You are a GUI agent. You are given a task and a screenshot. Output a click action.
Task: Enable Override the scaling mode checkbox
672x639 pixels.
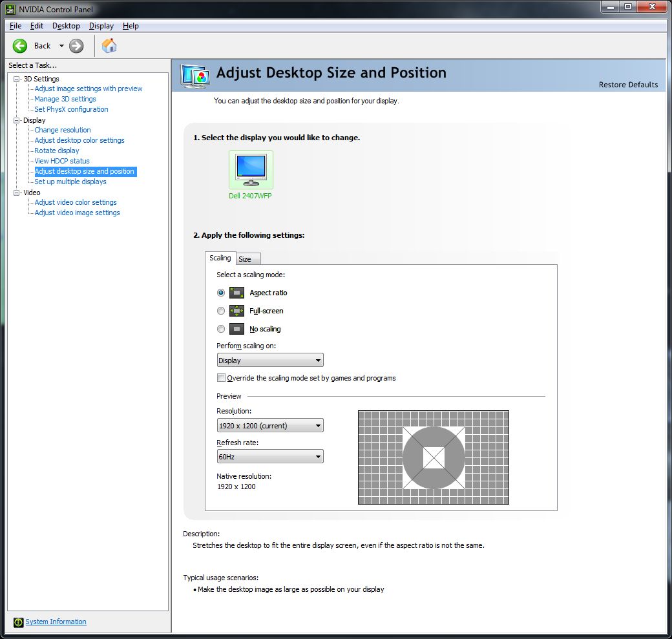(221, 377)
